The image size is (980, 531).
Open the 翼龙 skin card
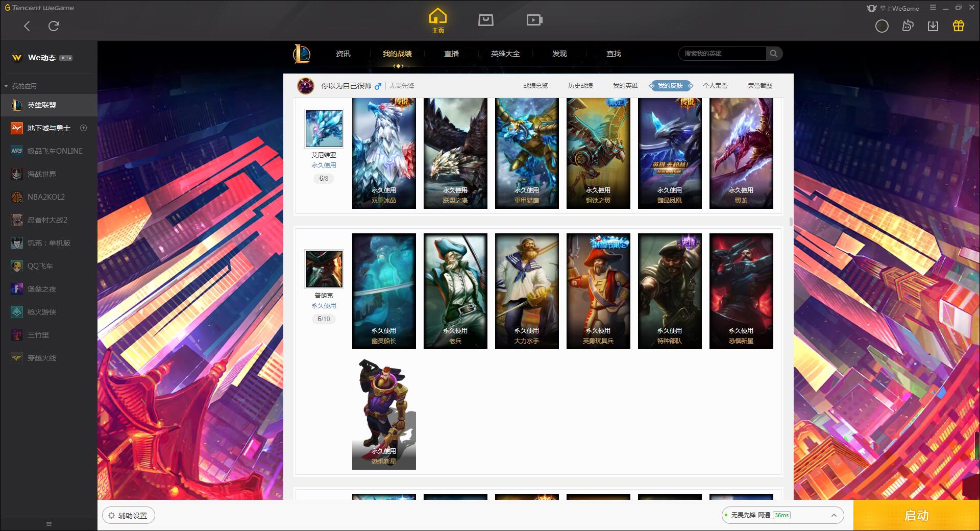741,153
